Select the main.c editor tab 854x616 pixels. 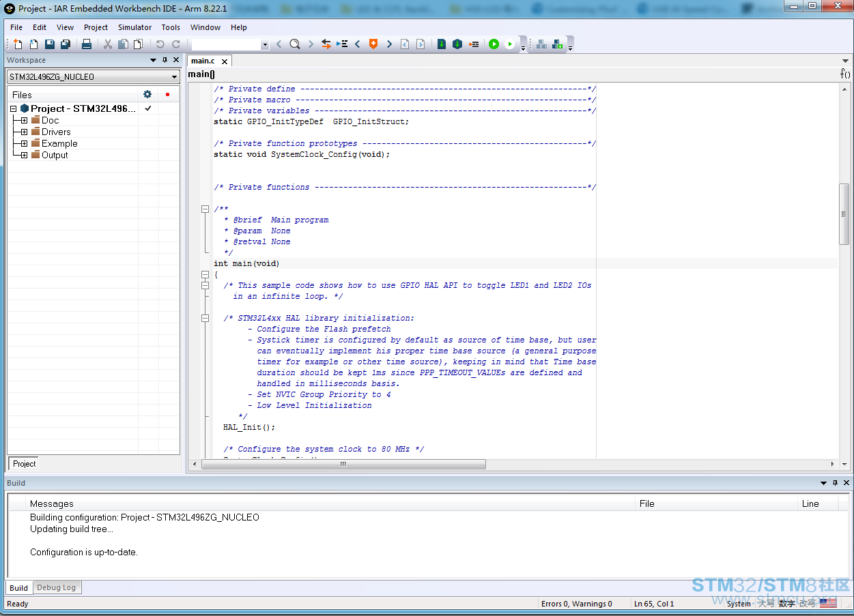pos(203,61)
